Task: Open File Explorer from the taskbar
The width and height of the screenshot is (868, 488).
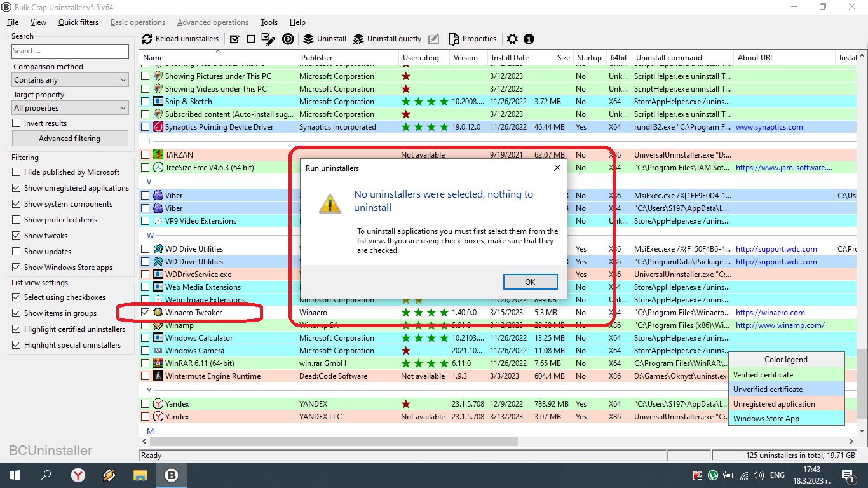Action: tap(140, 475)
